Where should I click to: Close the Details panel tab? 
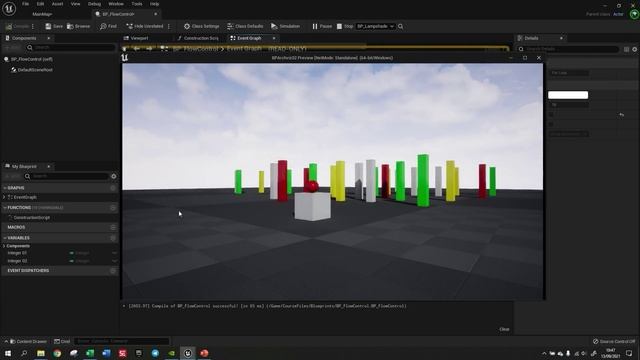pyautogui.click(x=561, y=38)
